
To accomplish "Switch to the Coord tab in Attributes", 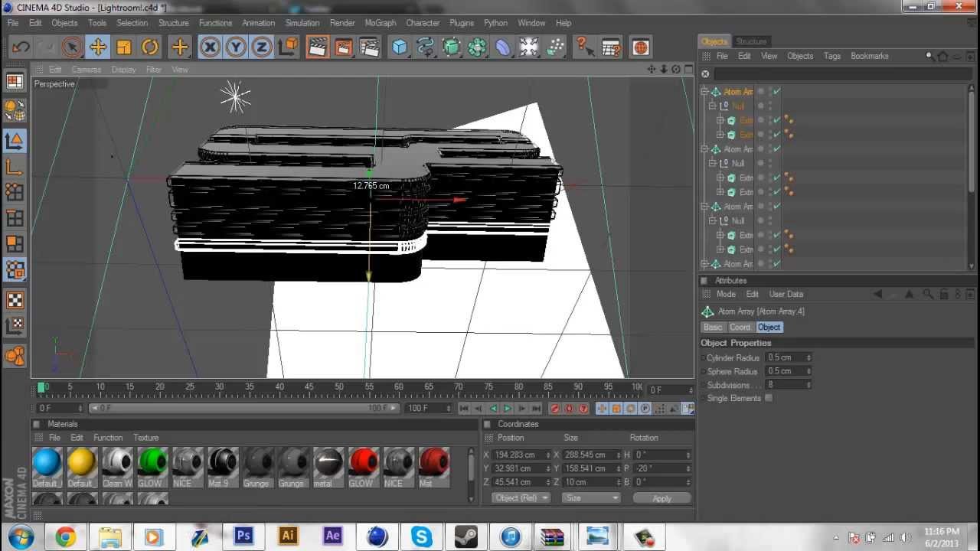I will [740, 327].
